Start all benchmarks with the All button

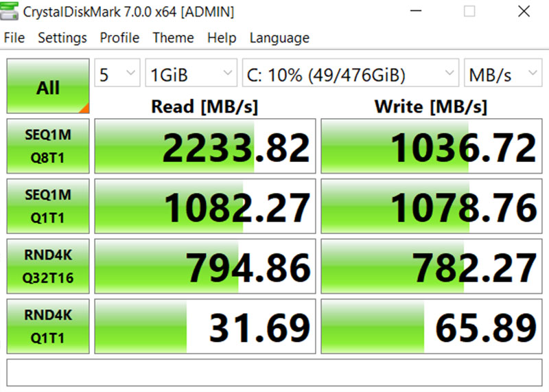(x=48, y=87)
